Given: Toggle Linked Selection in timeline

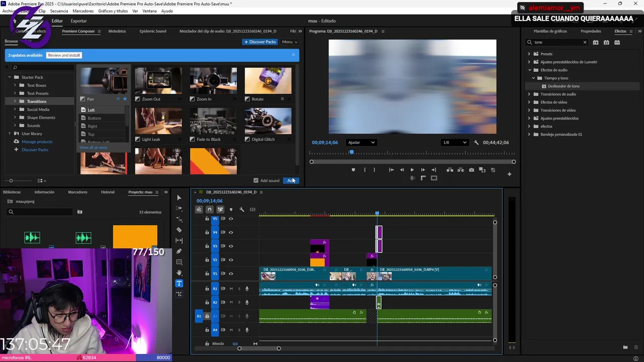Looking at the screenshot, I should tap(220, 210).
